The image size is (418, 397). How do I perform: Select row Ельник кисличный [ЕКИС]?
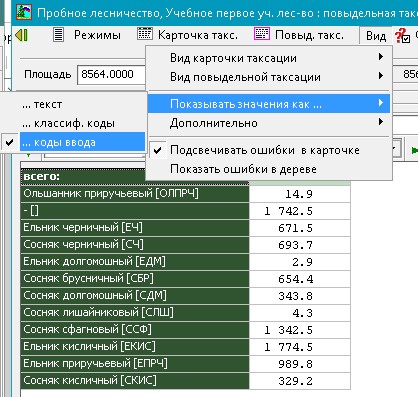[x=135, y=347]
